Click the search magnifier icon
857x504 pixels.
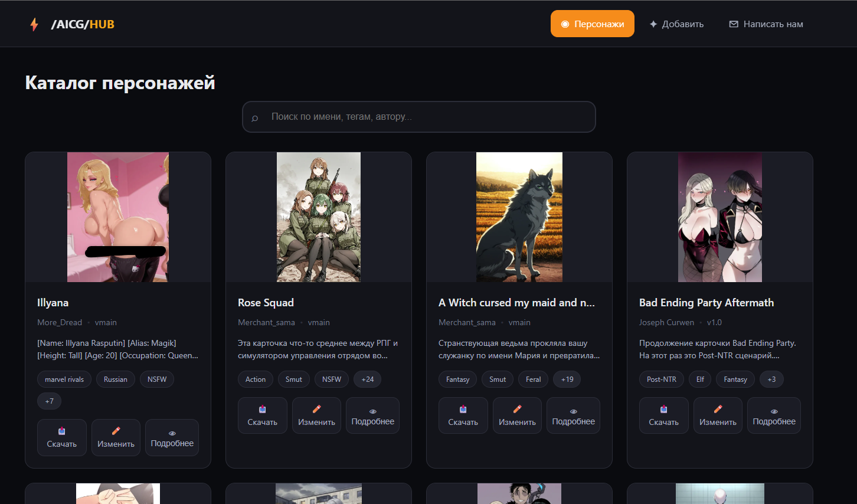(255, 118)
